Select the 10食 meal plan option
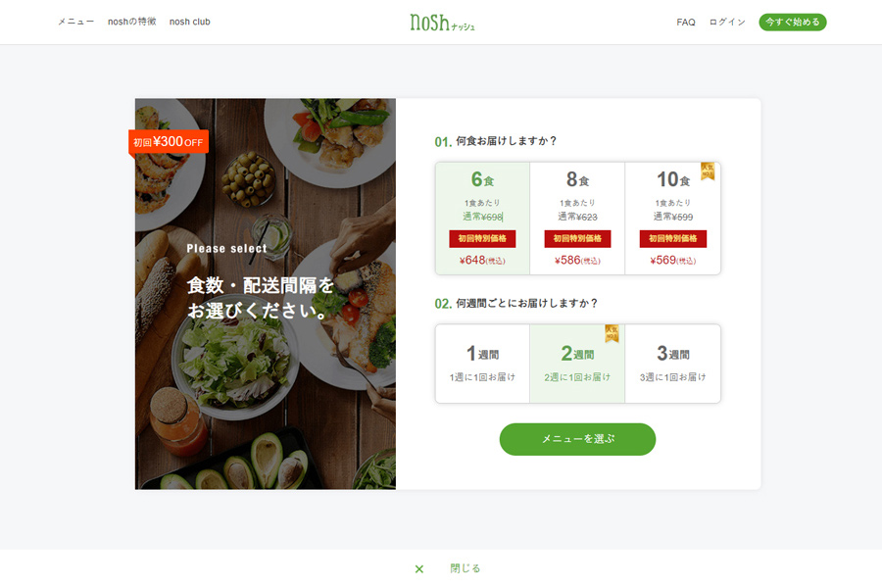 (672, 219)
